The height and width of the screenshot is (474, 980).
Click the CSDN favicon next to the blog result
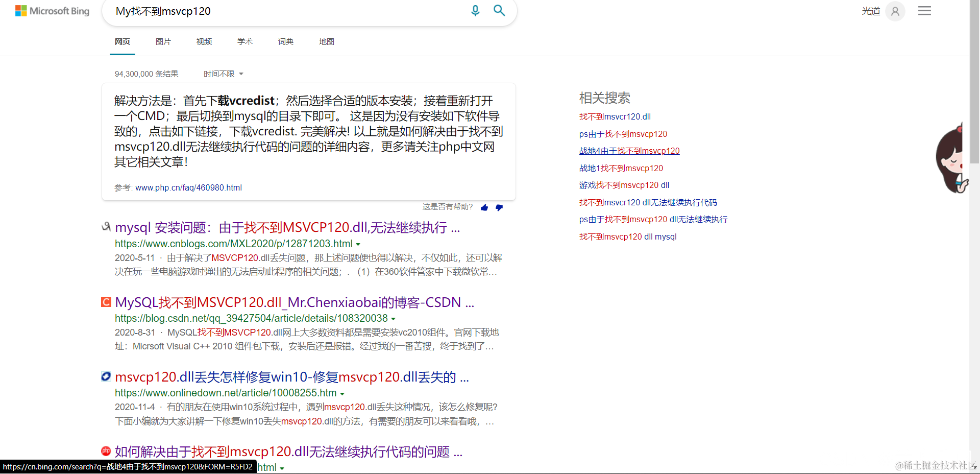click(106, 302)
